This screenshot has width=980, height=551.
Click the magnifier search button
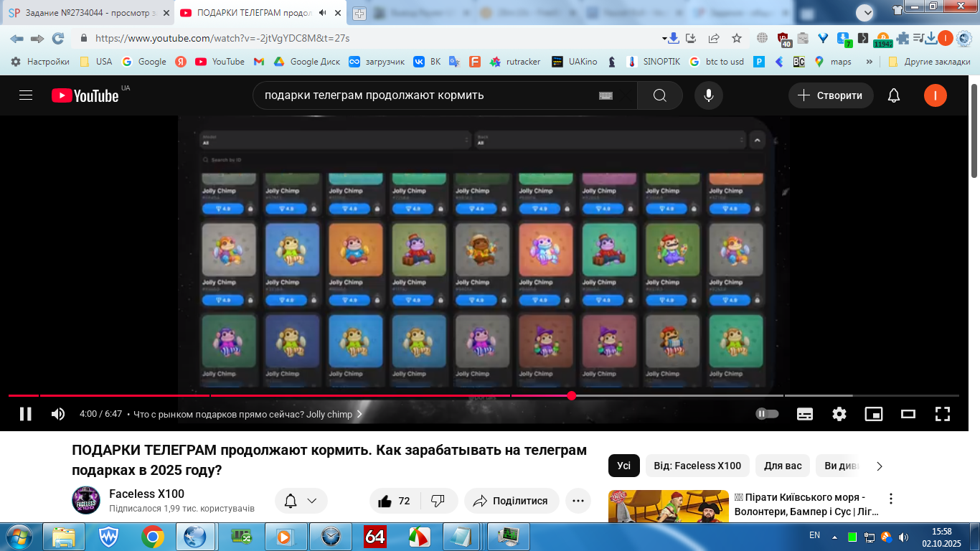point(660,95)
